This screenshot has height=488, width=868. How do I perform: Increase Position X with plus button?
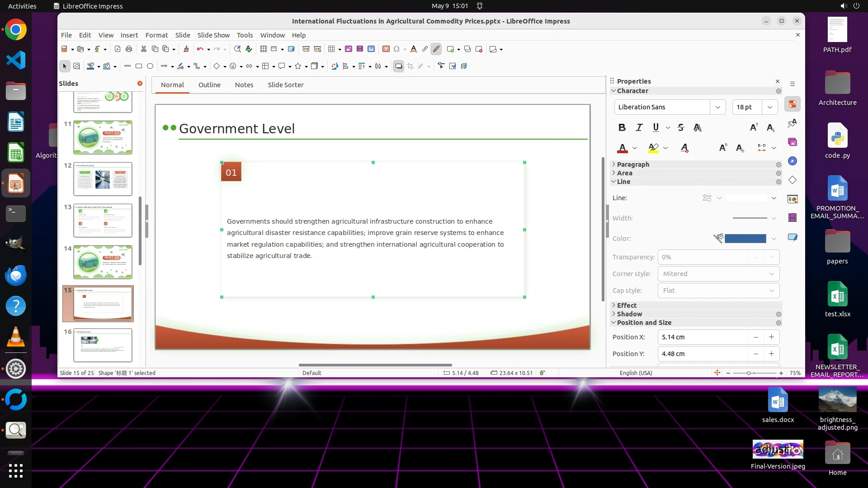point(771,337)
